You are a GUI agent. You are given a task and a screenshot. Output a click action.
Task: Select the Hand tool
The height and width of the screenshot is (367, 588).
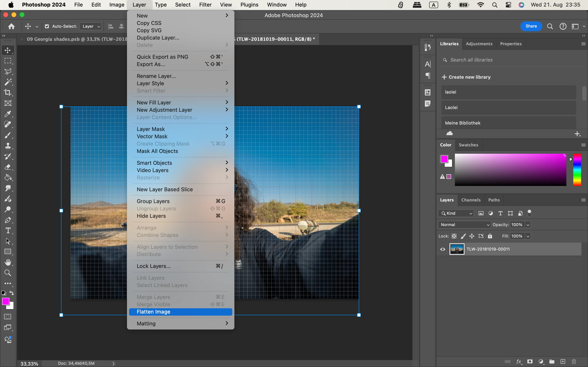click(8, 262)
